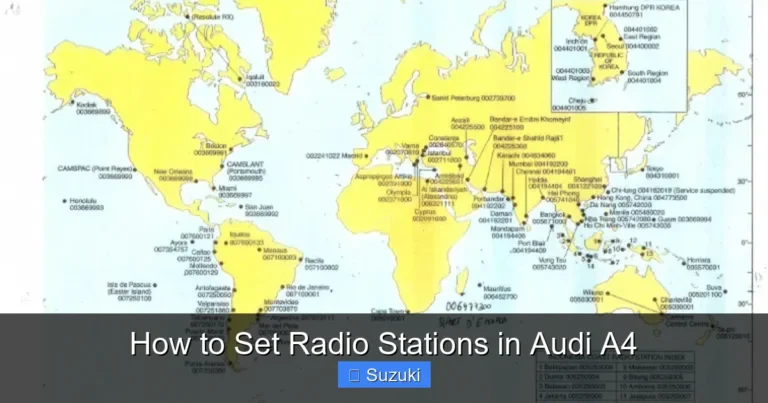Select the CAMSLANT (Portsmouth) label
The width and height of the screenshot is (768, 403).
pyautogui.click(x=246, y=171)
